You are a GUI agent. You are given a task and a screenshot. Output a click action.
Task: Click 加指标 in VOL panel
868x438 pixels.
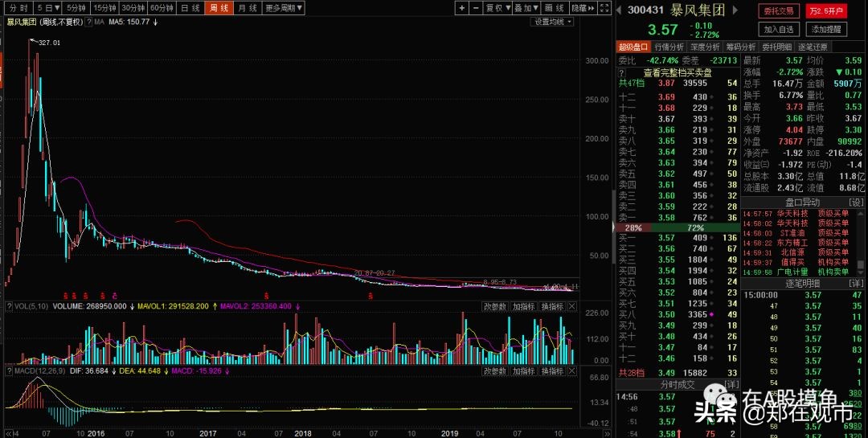[x=524, y=306]
